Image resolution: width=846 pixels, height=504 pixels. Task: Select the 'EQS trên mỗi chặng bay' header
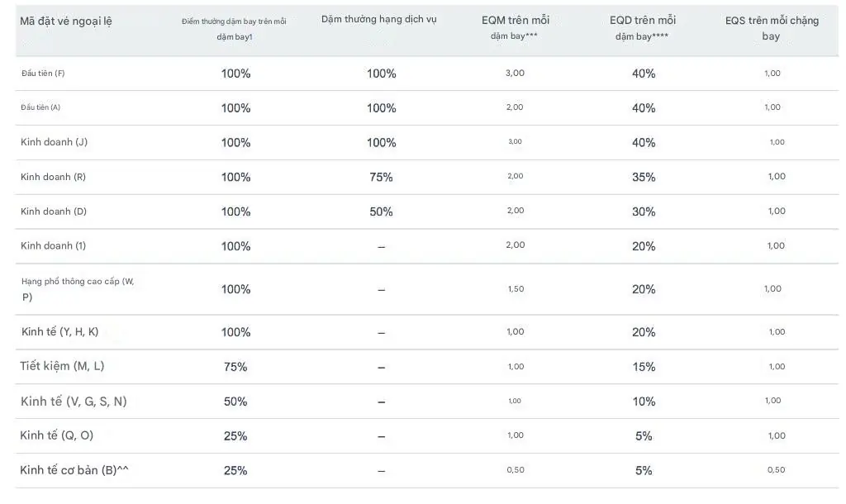point(771,28)
